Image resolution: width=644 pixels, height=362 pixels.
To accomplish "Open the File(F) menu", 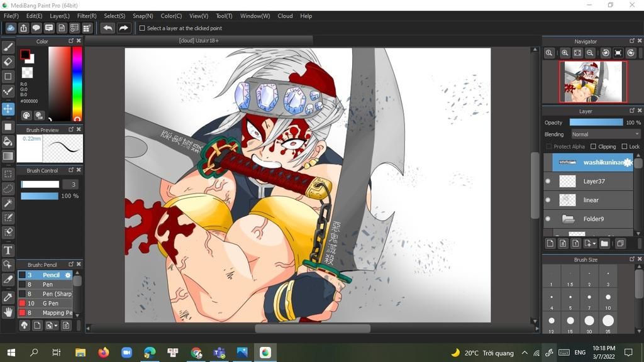I will (11, 16).
